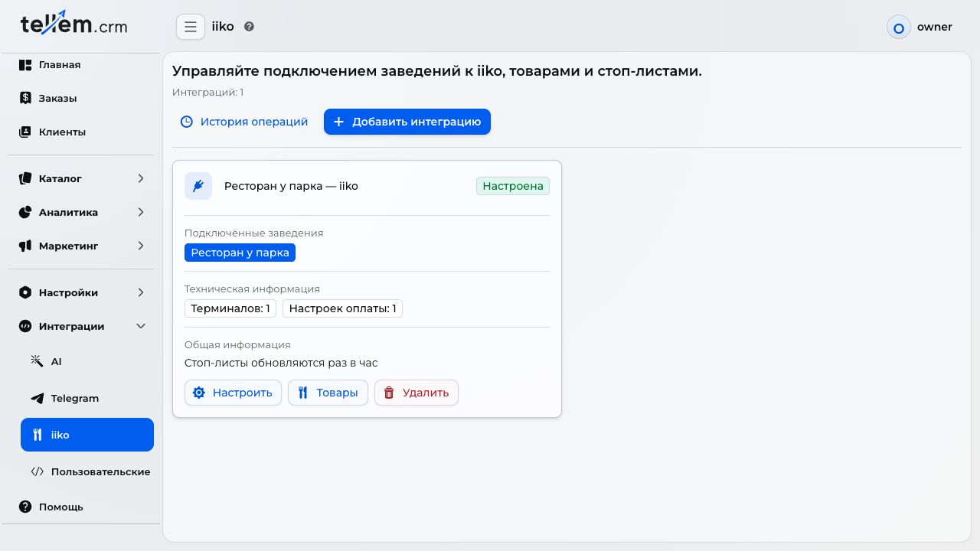Click the Настройки hexagon icon
Viewport: 980px width, 551px height.
click(25, 293)
